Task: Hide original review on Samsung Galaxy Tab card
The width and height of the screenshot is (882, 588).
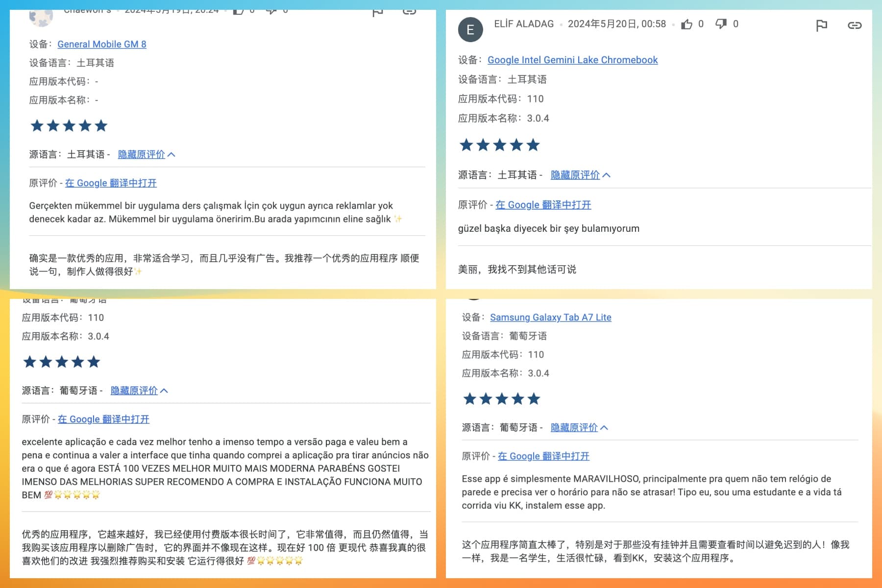Action: click(579, 427)
